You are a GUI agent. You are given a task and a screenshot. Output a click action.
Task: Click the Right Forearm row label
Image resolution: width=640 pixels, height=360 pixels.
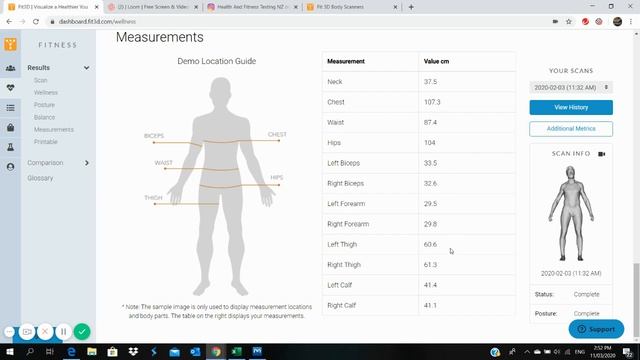click(348, 224)
